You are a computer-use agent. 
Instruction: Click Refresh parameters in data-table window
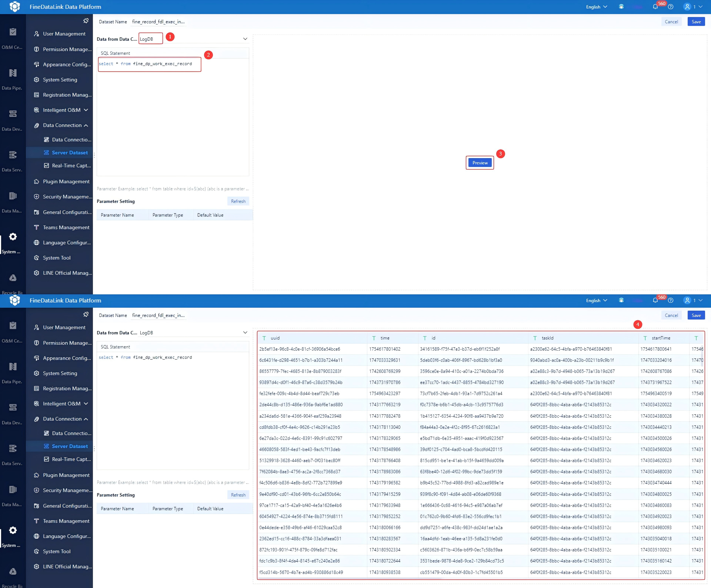click(238, 495)
